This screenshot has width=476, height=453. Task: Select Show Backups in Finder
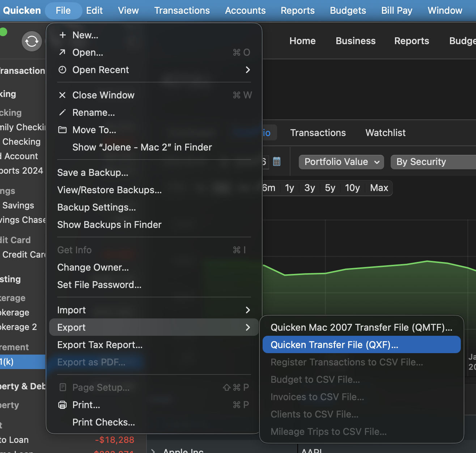tap(154, 225)
